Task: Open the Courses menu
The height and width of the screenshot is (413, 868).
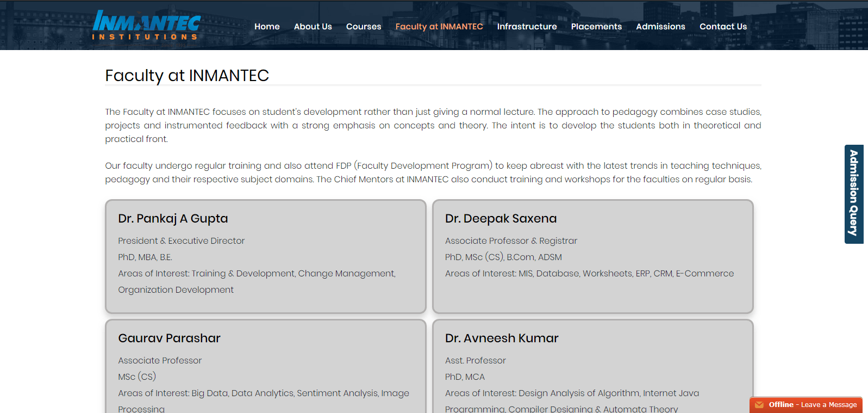Action: click(x=364, y=27)
